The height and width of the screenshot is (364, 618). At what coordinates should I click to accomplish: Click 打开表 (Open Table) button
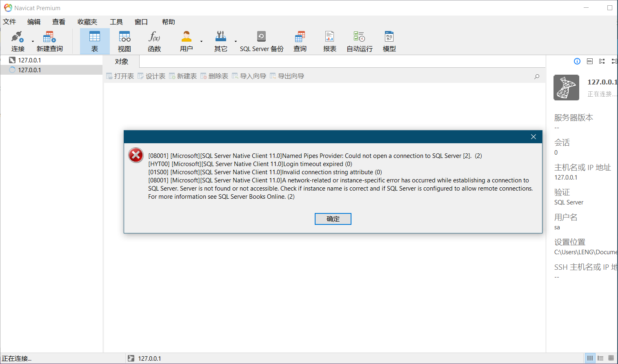120,76
